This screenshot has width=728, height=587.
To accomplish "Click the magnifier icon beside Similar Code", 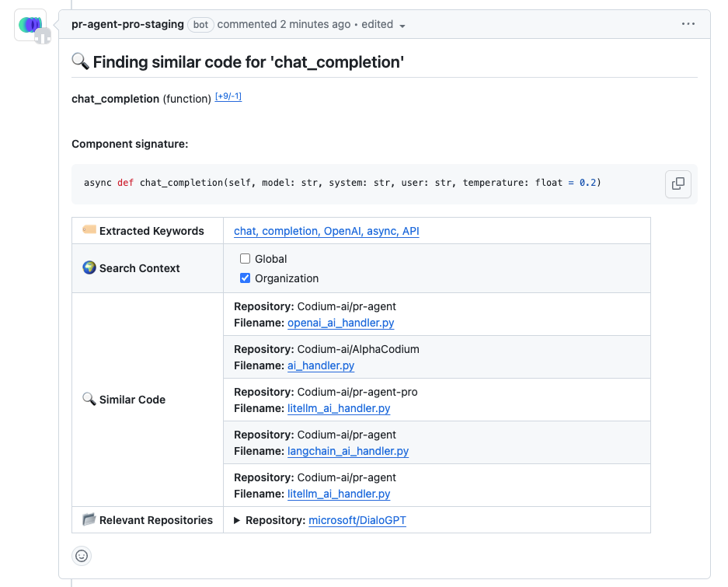I will click(x=89, y=400).
